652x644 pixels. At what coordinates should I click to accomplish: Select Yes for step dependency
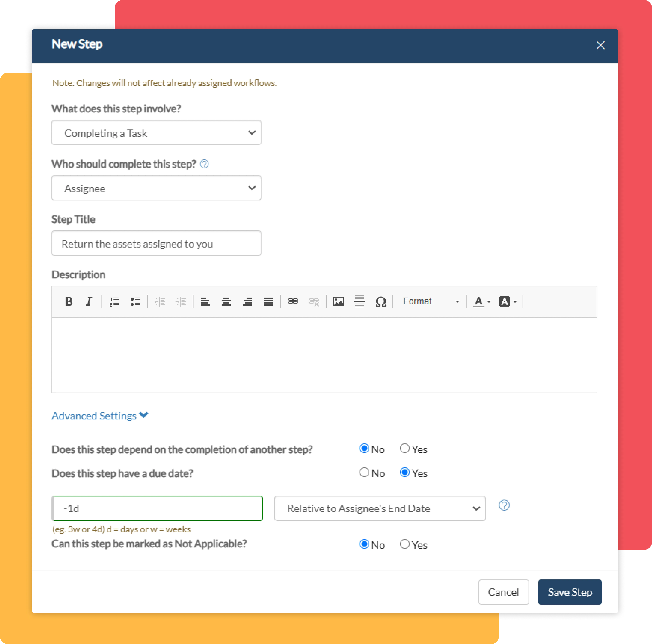point(405,449)
